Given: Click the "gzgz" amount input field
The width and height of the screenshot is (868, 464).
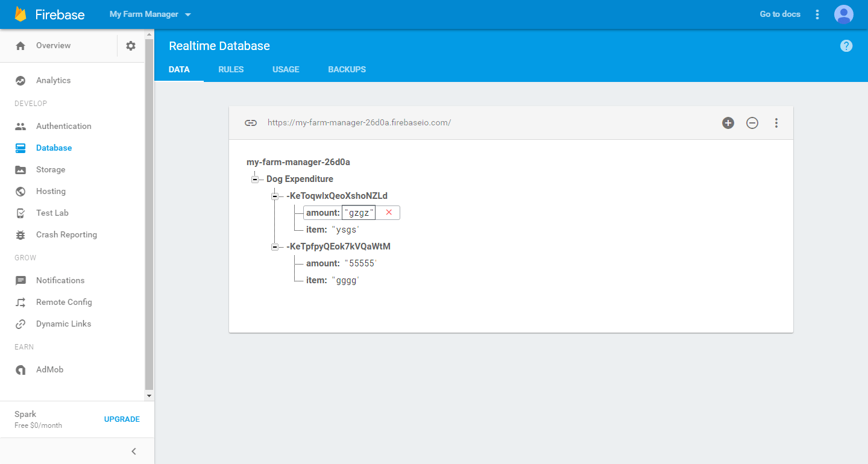Looking at the screenshot, I should pos(359,213).
